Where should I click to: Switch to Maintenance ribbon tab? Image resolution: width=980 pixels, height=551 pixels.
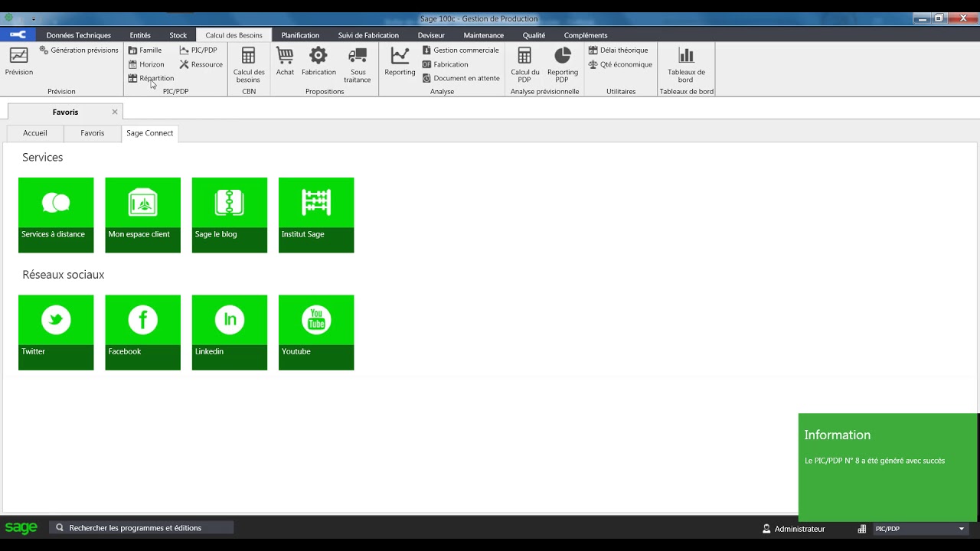coord(483,35)
